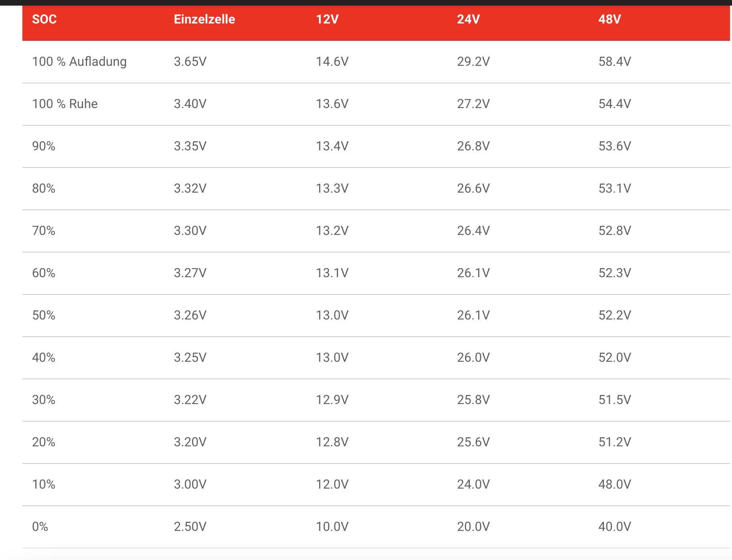Image resolution: width=732 pixels, height=560 pixels.
Task: Click the 51.2V value in the 20% row
Action: point(615,442)
